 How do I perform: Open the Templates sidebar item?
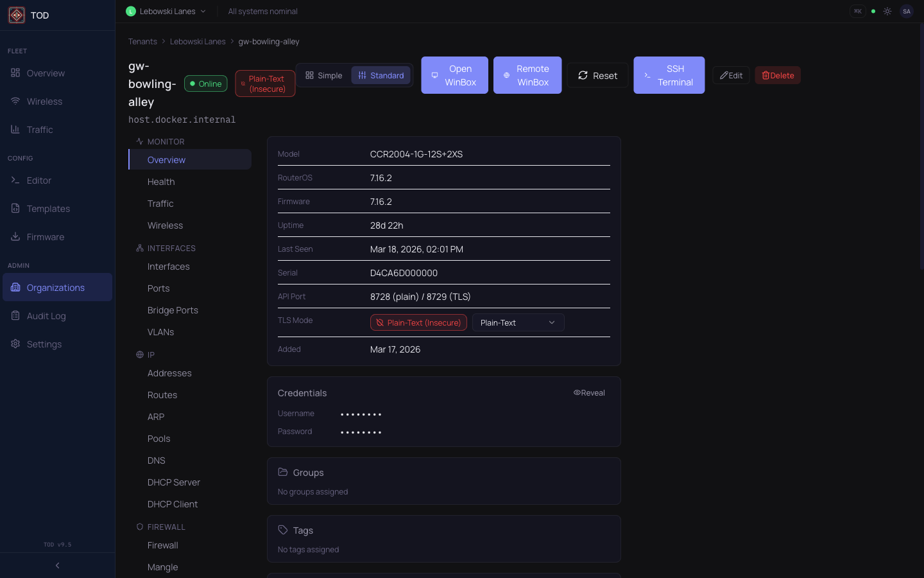[48, 209]
